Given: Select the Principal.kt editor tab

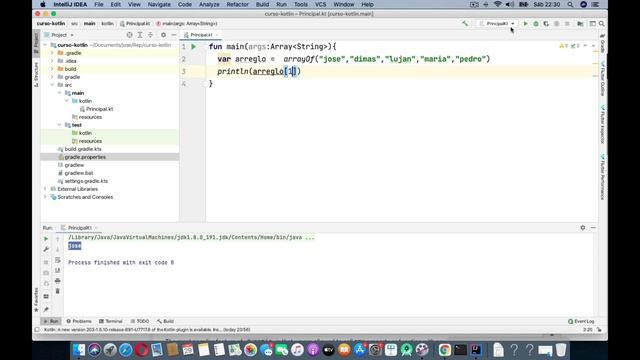Looking at the screenshot, I should coord(201,35).
